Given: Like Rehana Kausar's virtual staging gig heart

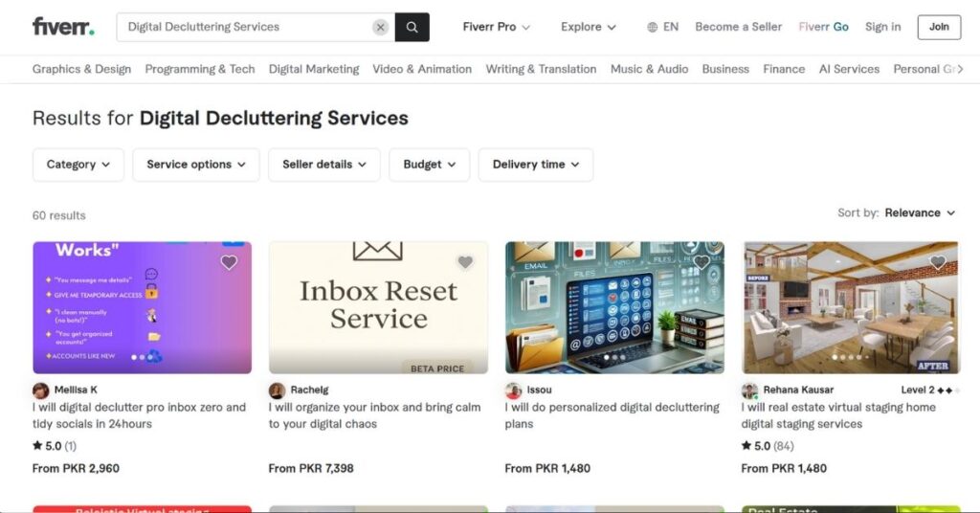Looking at the screenshot, I should [x=938, y=262].
